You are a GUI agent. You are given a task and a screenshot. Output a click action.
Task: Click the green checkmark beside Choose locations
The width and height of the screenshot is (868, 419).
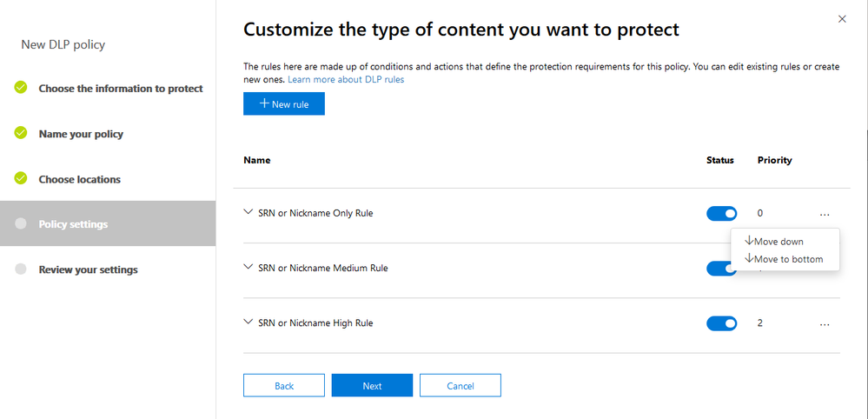(x=21, y=178)
